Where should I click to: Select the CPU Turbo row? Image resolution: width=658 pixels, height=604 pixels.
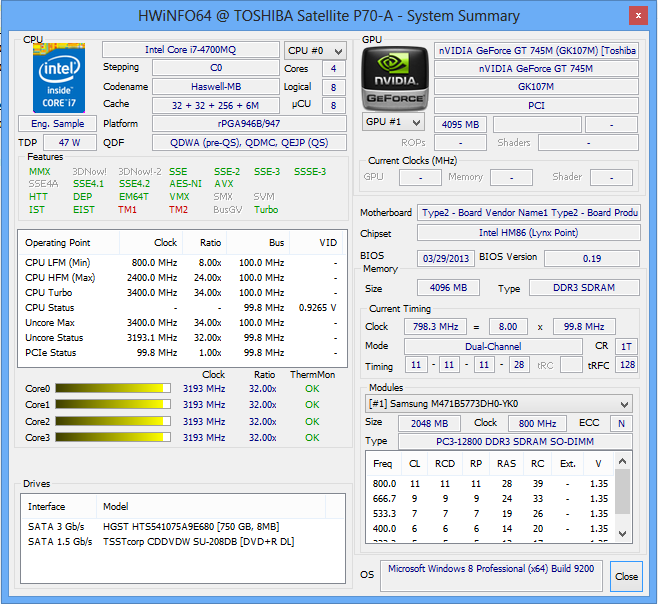pyautogui.click(x=182, y=293)
